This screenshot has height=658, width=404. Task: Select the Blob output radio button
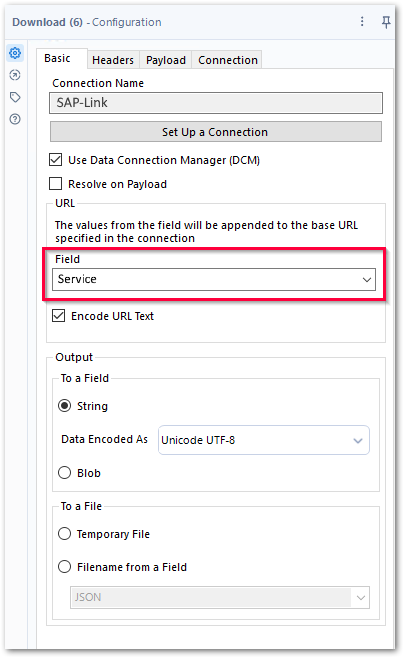pyautogui.click(x=65, y=473)
